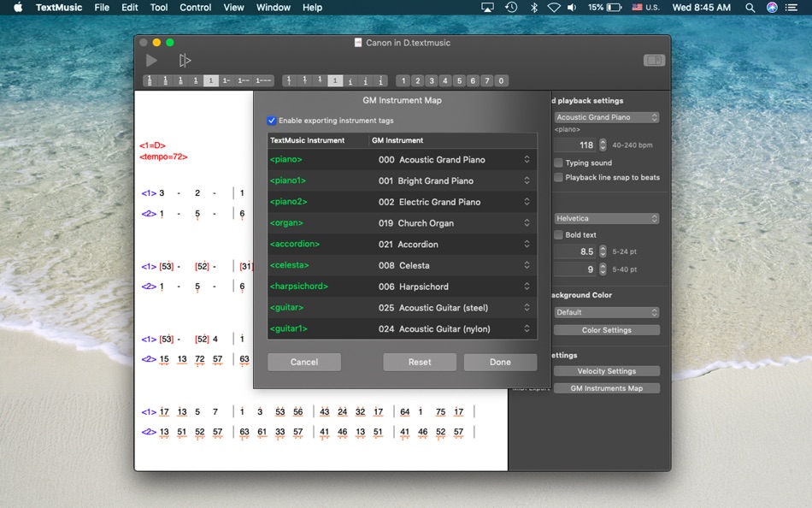Image resolution: width=812 pixels, height=508 pixels.
Task: Select the two-dots-below octave
Action: tap(304, 81)
